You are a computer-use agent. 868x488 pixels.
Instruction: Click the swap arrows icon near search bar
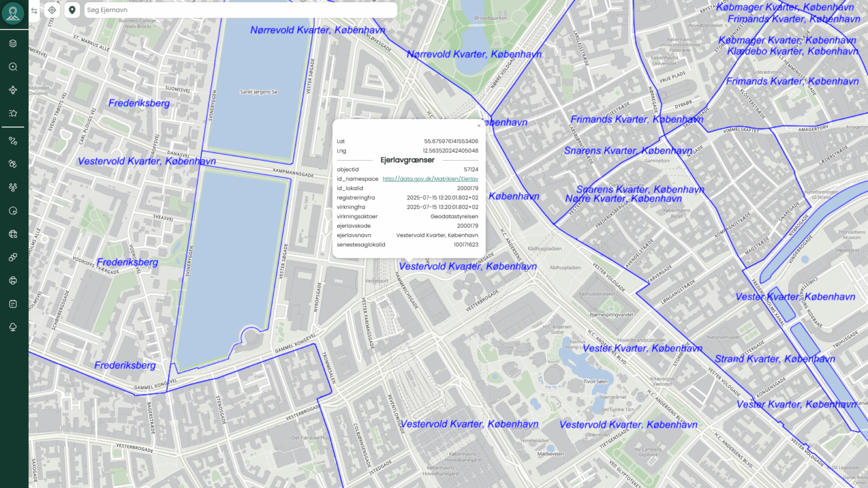[x=33, y=10]
